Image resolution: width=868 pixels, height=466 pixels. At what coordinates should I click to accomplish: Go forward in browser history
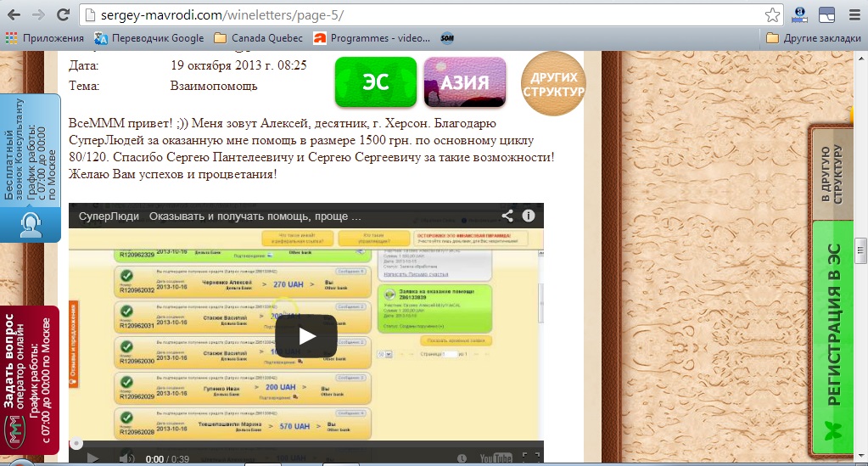pos(38,15)
